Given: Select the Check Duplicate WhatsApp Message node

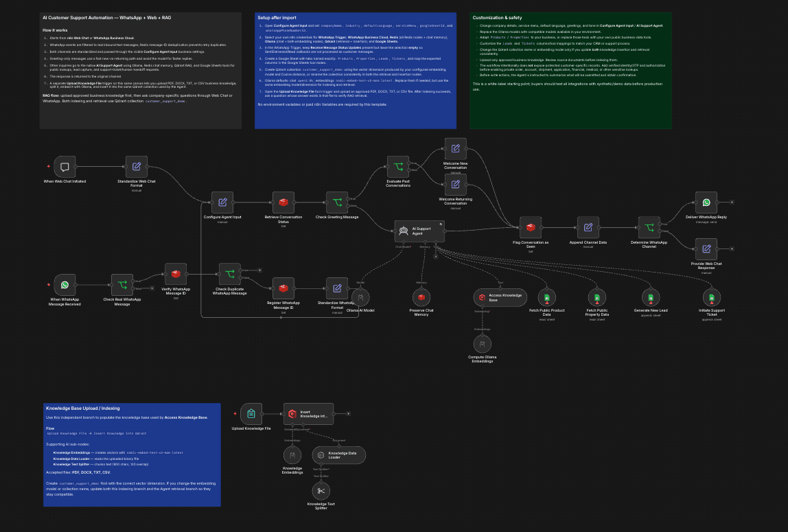Looking at the screenshot, I should pos(230,275).
